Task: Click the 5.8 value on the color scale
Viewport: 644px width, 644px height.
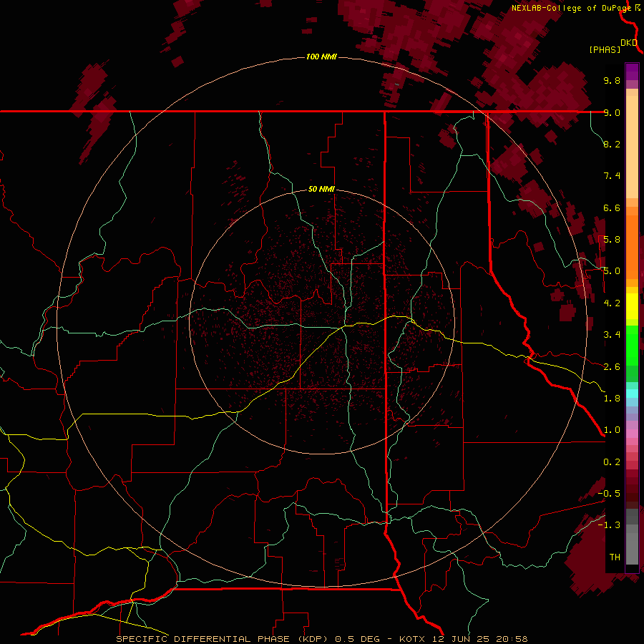Action: click(612, 240)
